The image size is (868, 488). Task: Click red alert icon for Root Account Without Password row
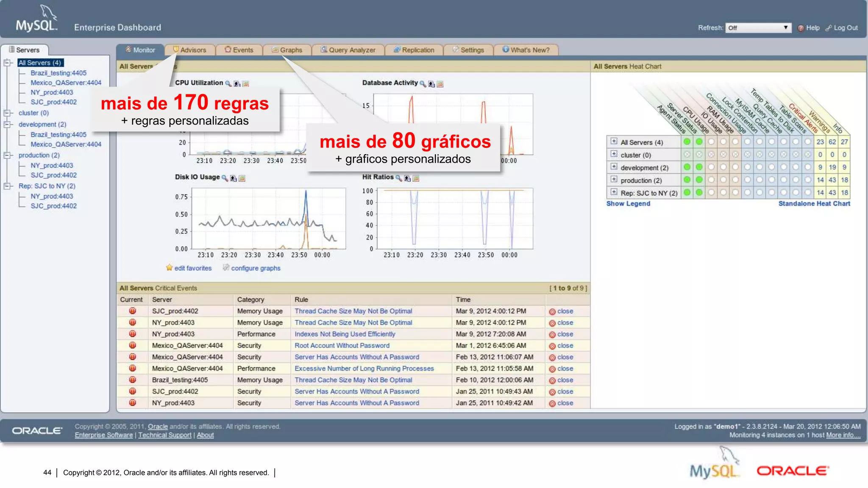pyautogui.click(x=132, y=345)
